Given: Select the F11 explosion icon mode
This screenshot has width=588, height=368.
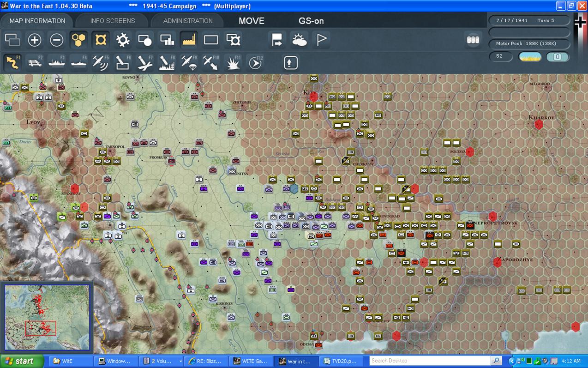Looking at the screenshot, I should coord(234,62).
